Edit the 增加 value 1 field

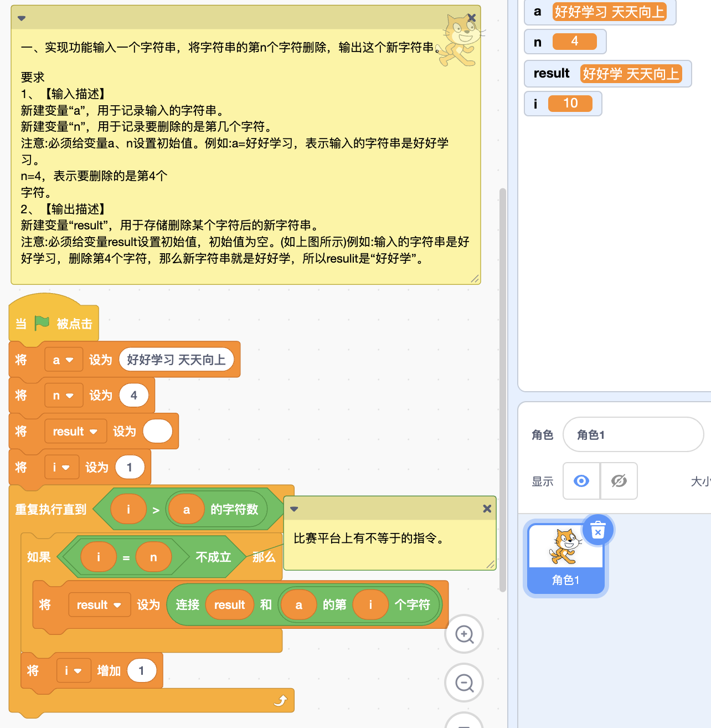tap(142, 671)
